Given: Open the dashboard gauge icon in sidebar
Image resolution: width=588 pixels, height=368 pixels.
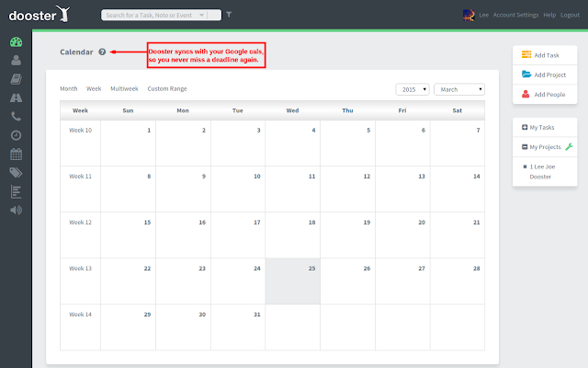Looking at the screenshot, I should pyautogui.click(x=16, y=42).
